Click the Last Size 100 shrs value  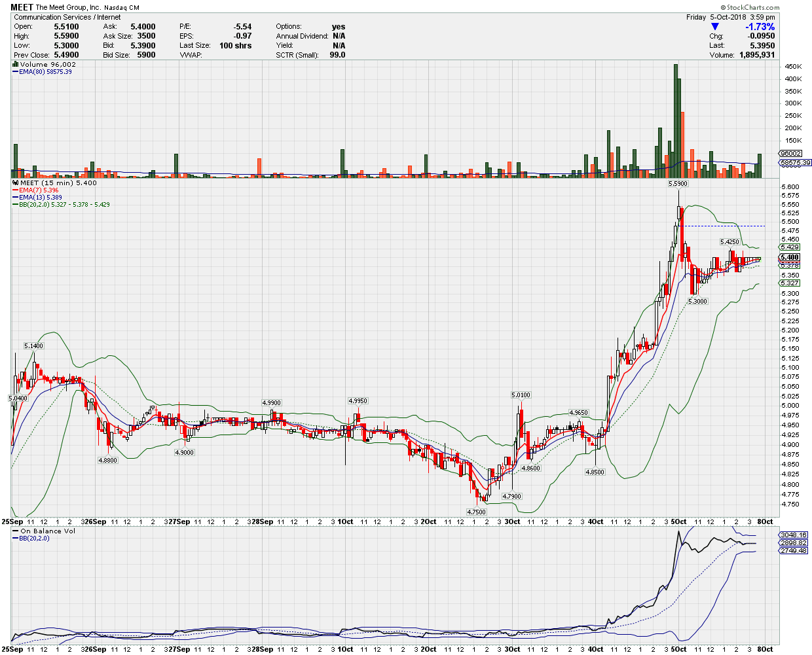pos(236,46)
